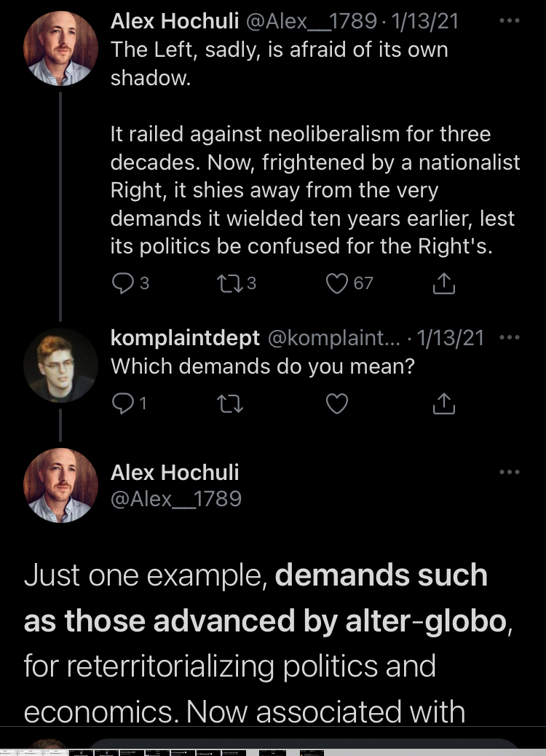
Task: Open more options on the main tweet
Action: click(510, 472)
